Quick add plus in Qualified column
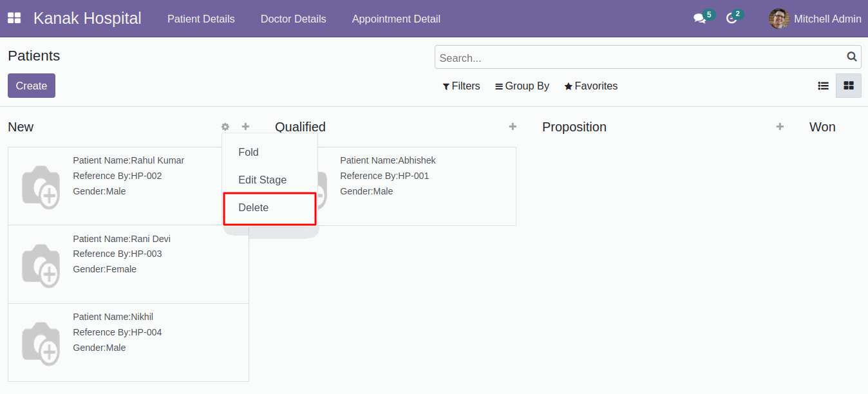Image resolution: width=868 pixels, height=394 pixels. coord(513,127)
